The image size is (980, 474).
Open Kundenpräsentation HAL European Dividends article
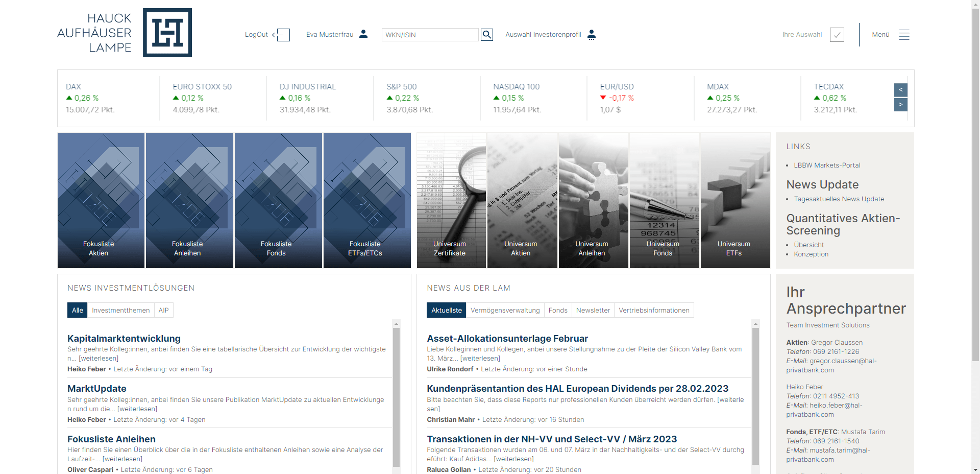click(x=578, y=389)
